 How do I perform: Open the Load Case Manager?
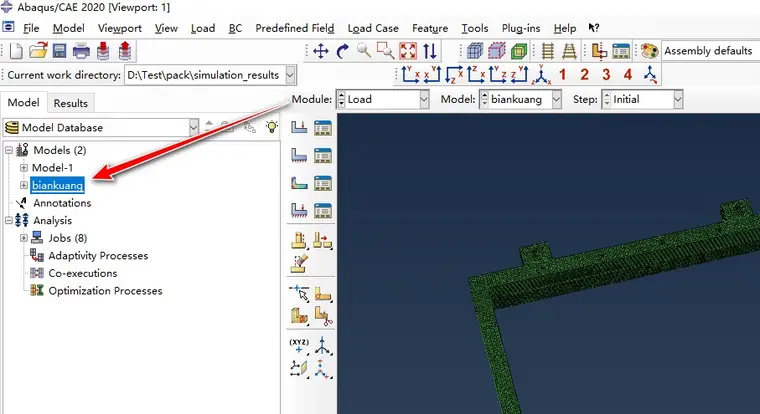[x=322, y=210]
